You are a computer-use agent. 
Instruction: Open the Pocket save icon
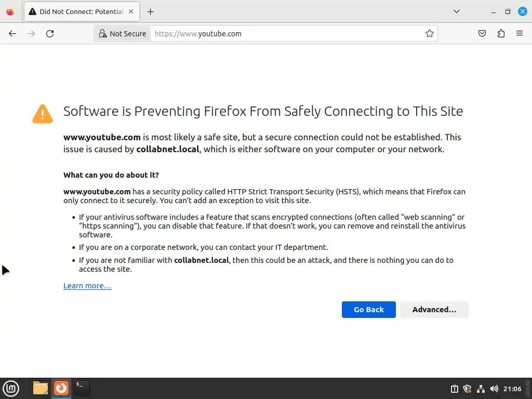coord(482,34)
